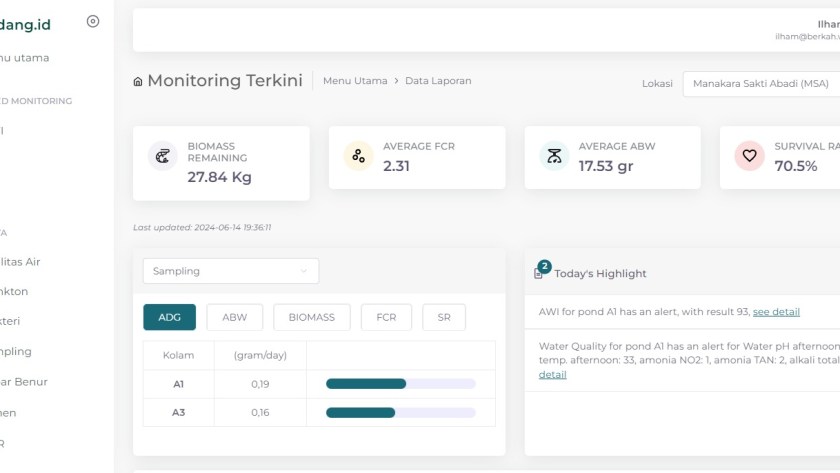Click the A3 pond row label
Image resolution: width=840 pixels, height=473 pixels.
coord(178,412)
